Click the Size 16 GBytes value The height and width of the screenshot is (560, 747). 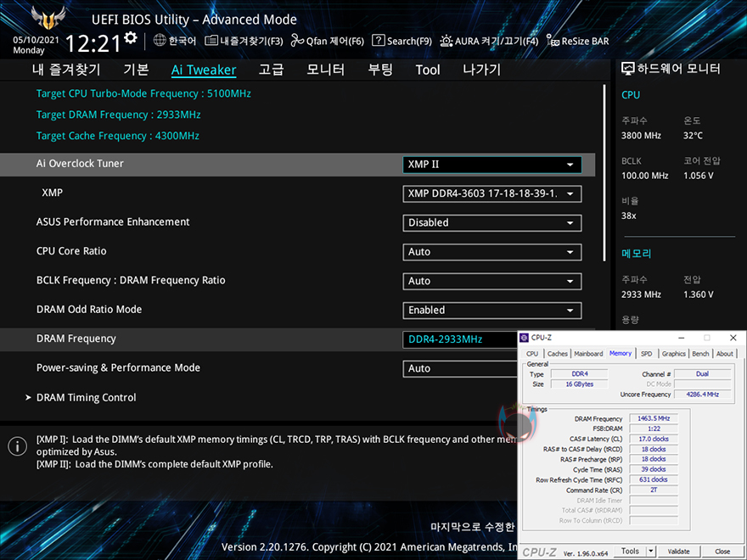coord(579,384)
